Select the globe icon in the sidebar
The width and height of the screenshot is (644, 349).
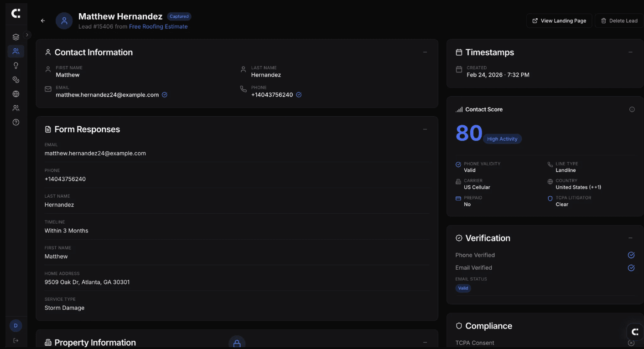tap(16, 93)
